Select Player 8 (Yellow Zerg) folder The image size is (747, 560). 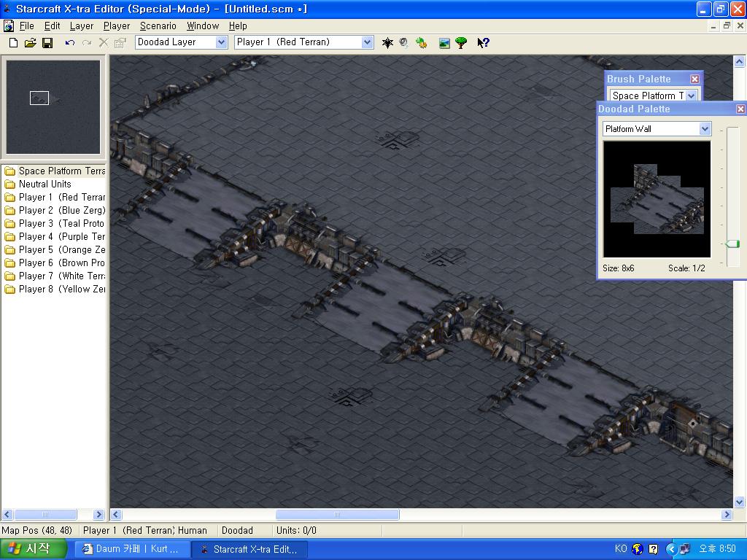tap(54, 289)
